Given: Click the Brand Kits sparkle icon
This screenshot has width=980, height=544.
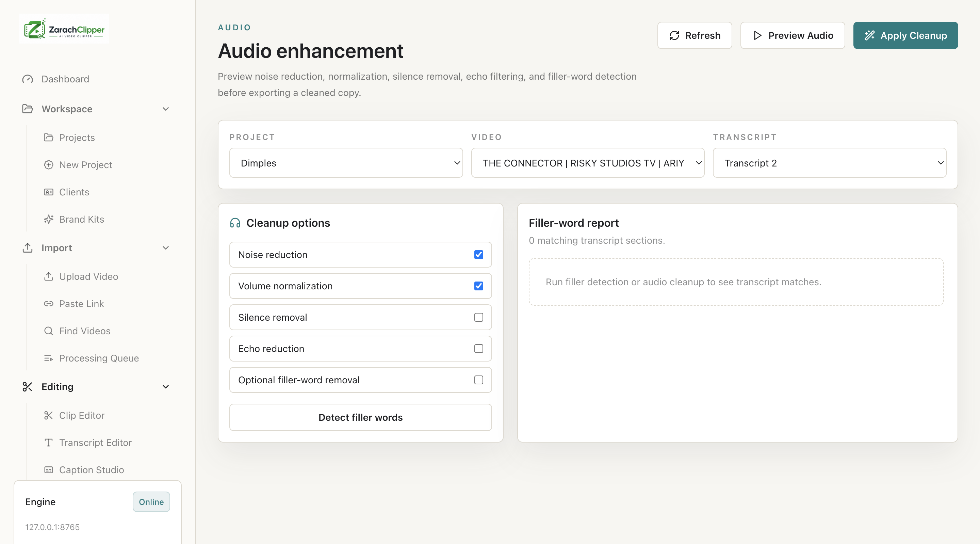Looking at the screenshot, I should pyautogui.click(x=48, y=219).
